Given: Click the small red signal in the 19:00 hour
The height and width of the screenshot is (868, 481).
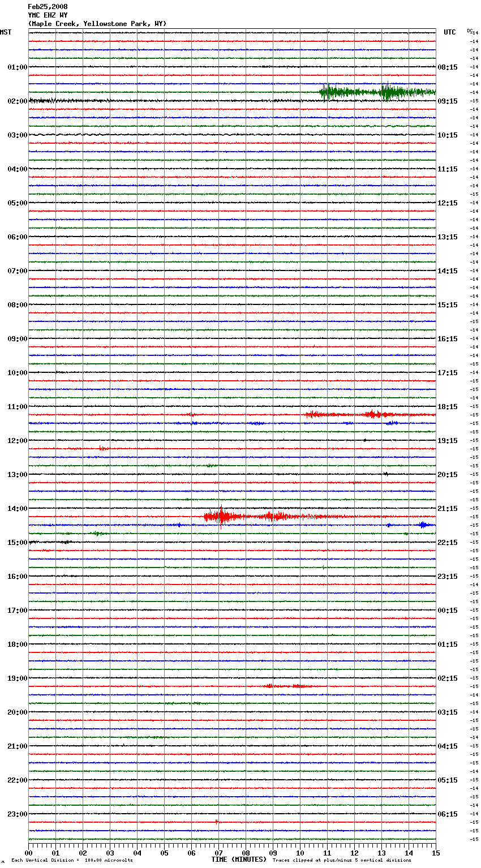Looking at the screenshot, I should tap(287, 686).
